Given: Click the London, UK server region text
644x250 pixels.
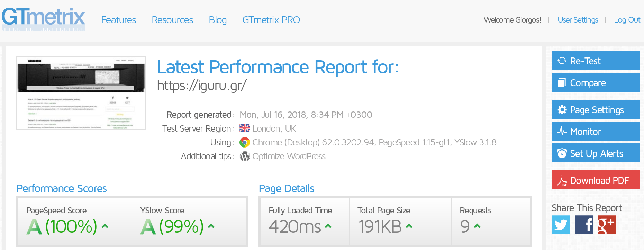Looking at the screenshot, I should point(274,128).
